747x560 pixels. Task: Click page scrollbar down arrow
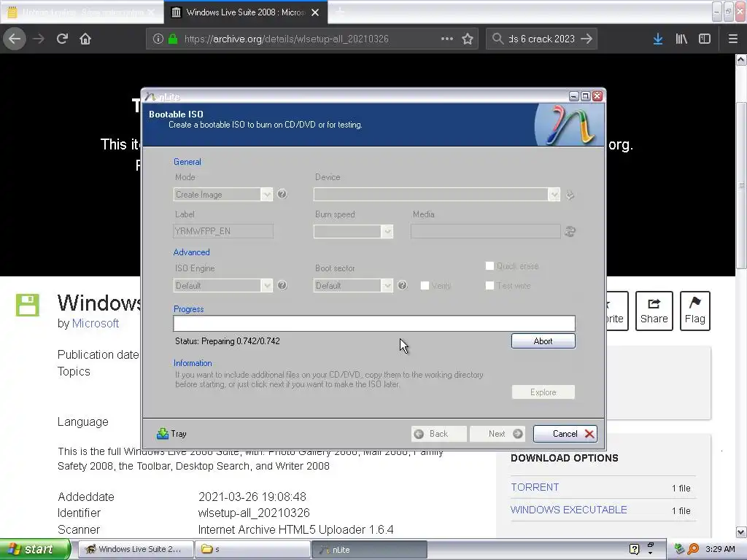tap(741, 532)
